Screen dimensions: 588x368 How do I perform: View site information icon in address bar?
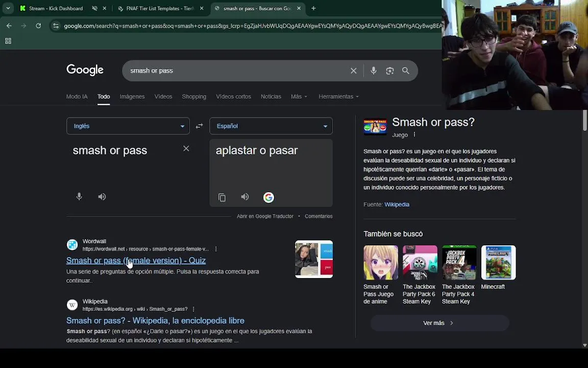56,26
